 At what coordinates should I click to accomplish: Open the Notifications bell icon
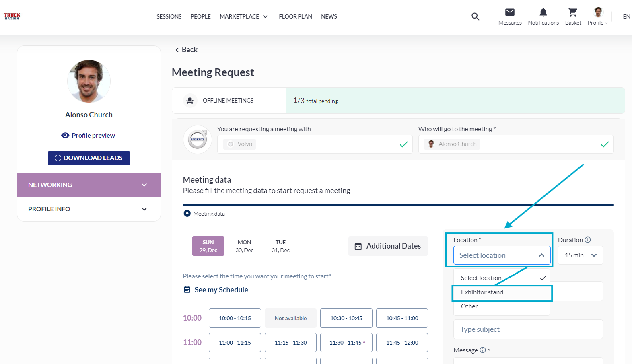[x=543, y=12]
